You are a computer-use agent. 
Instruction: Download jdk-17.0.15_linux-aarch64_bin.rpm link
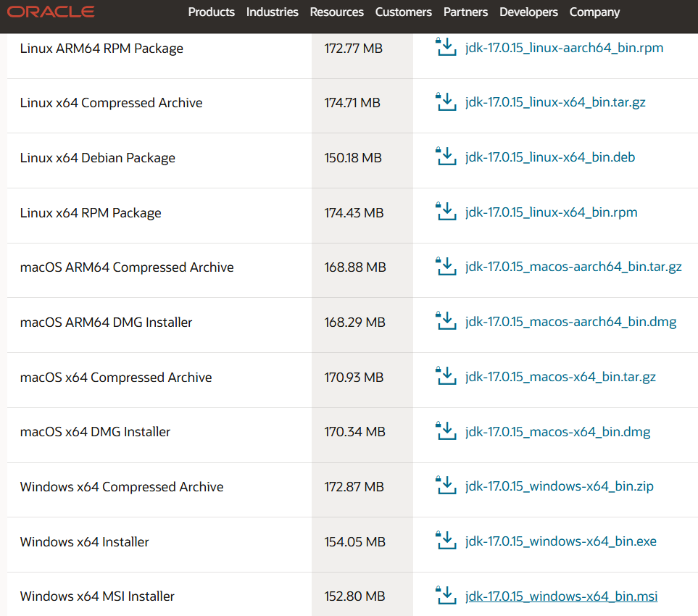pos(564,48)
